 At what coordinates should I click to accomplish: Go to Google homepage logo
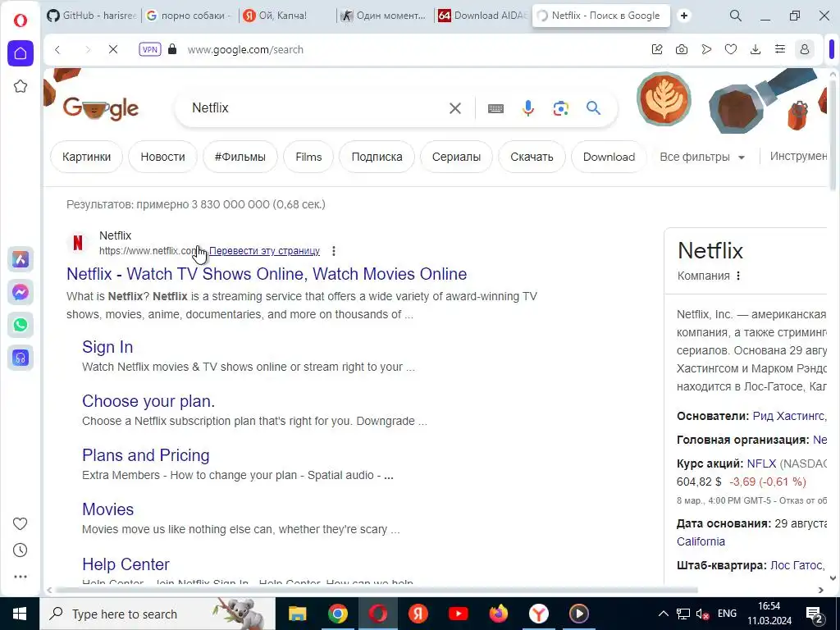coord(100,108)
